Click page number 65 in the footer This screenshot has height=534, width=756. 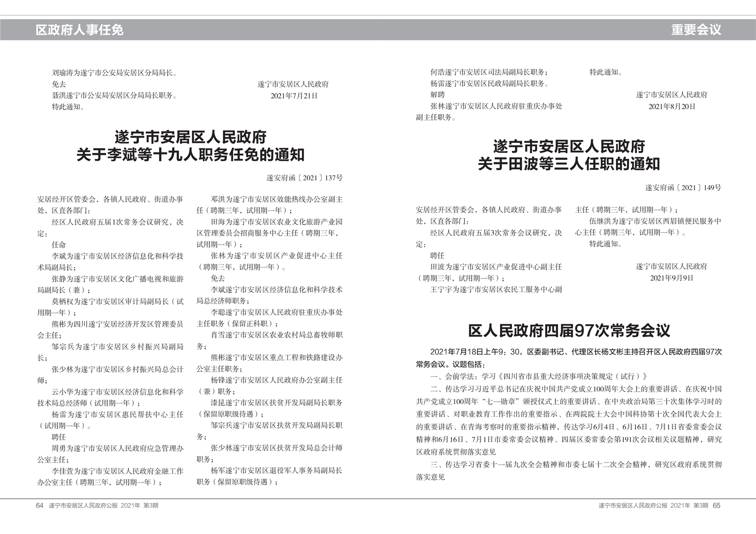[716, 505]
